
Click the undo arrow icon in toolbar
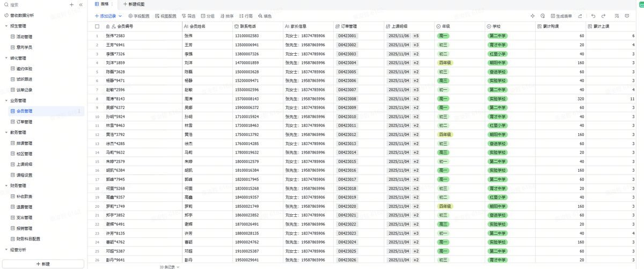pyautogui.click(x=594, y=16)
